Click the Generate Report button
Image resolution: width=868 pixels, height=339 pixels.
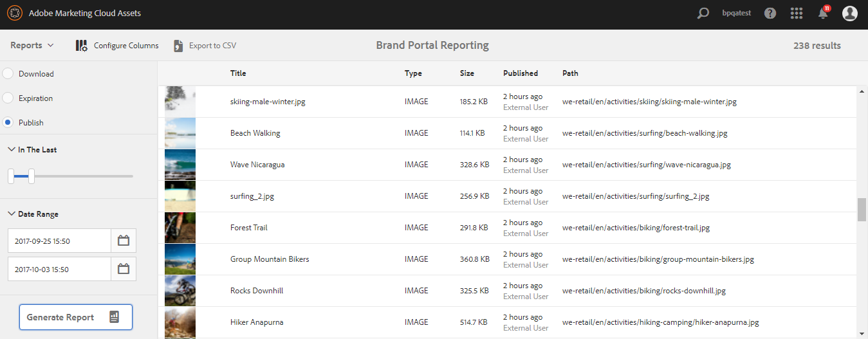(x=76, y=317)
